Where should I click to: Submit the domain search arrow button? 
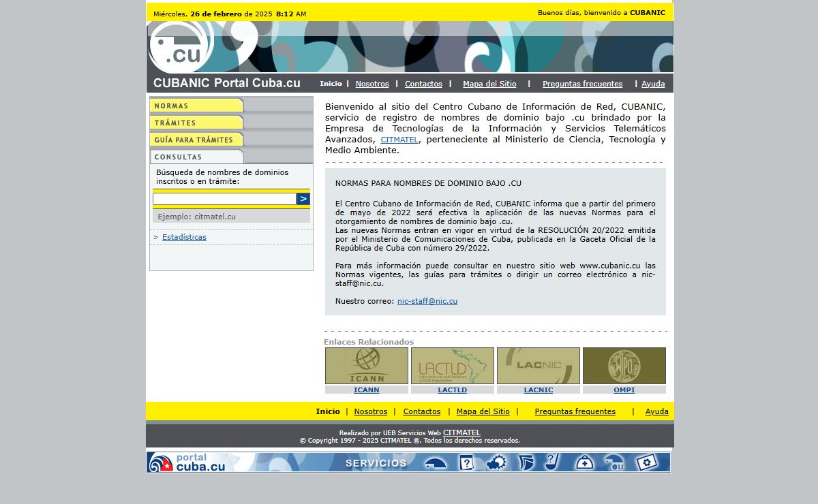[303, 199]
